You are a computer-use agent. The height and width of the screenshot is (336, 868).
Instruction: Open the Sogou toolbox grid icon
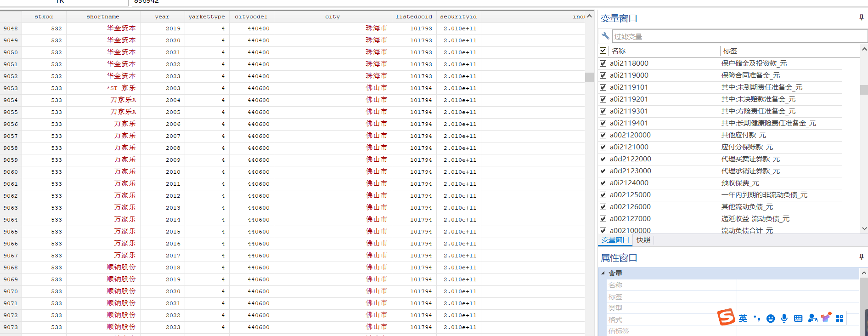pyautogui.click(x=840, y=319)
